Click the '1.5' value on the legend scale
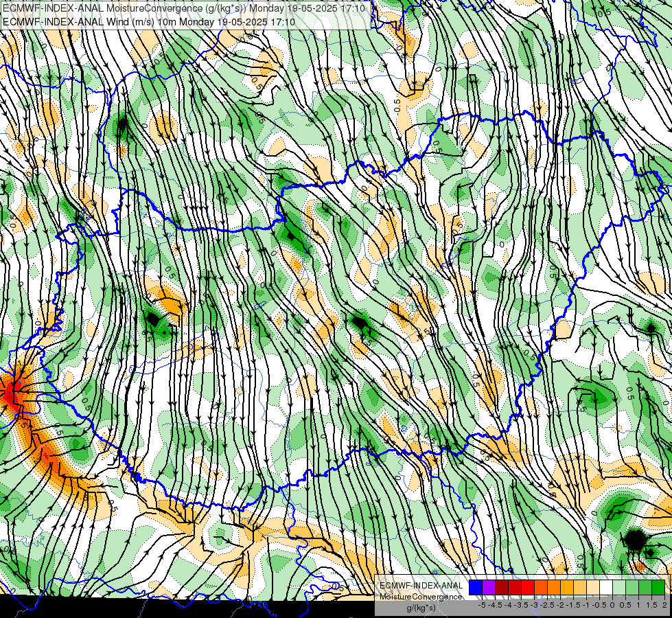672x618 pixels. tap(651, 605)
